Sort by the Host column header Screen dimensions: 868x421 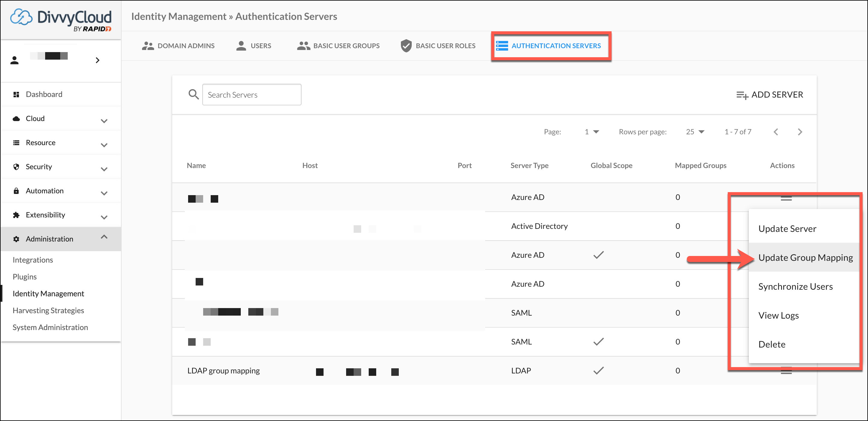click(310, 166)
